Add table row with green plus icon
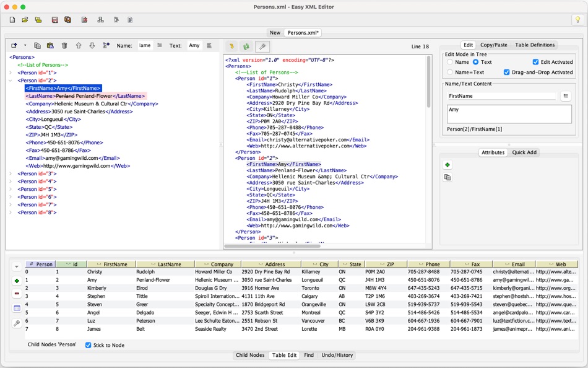 (17, 281)
